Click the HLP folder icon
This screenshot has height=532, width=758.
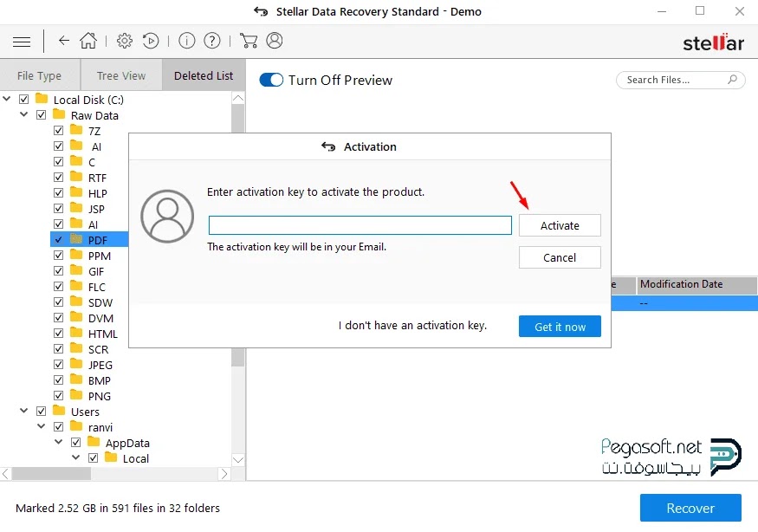tap(76, 192)
